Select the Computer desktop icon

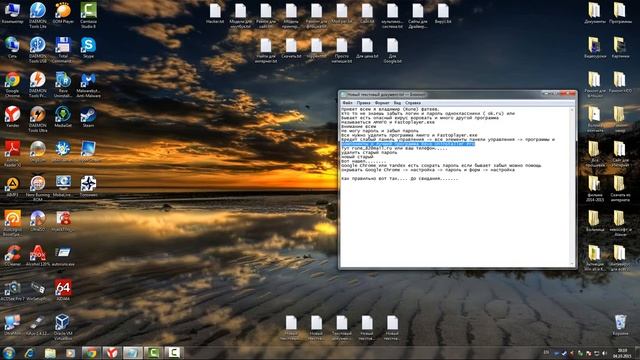click(12, 13)
